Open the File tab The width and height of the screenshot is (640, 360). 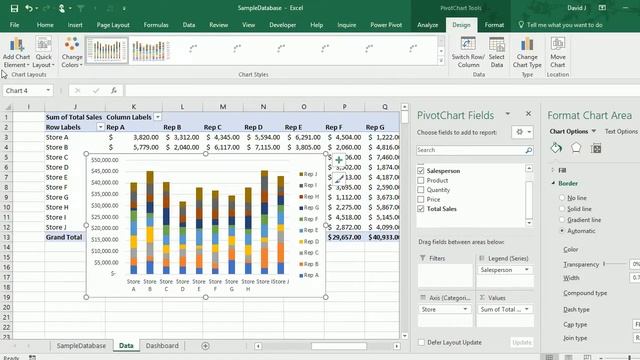[x=14, y=25]
